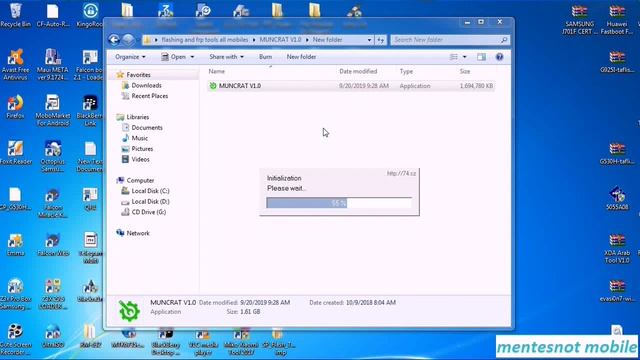Screen dimensions: 640x360
Task: Open Local Disk (C:) in navigation pane
Action: tap(150, 191)
